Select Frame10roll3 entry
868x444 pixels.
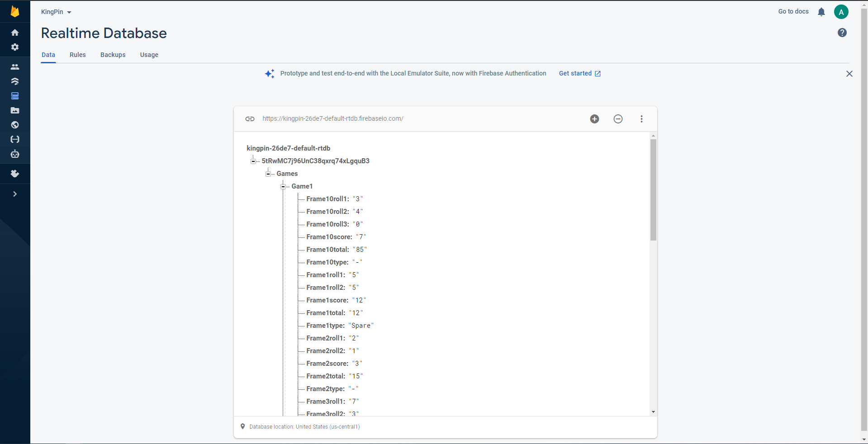pos(335,224)
